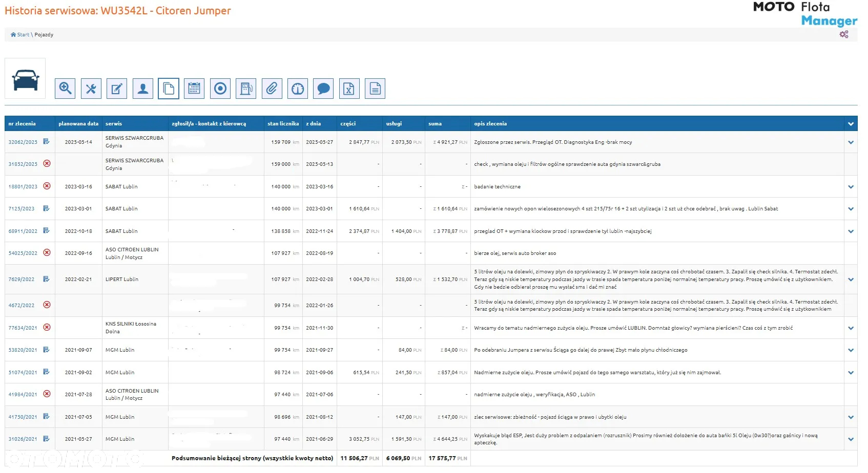The width and height of the screenshot is (868, 473).
Task: Click edit icon beside order 53820/2021
Action: (x=46, y=350)
